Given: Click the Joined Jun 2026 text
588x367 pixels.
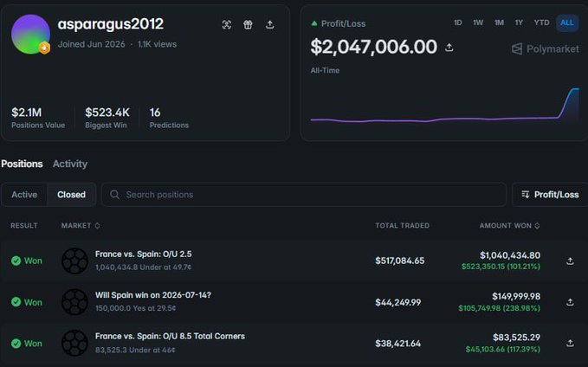Looking at the screenshot, I should tap(91, 44).
